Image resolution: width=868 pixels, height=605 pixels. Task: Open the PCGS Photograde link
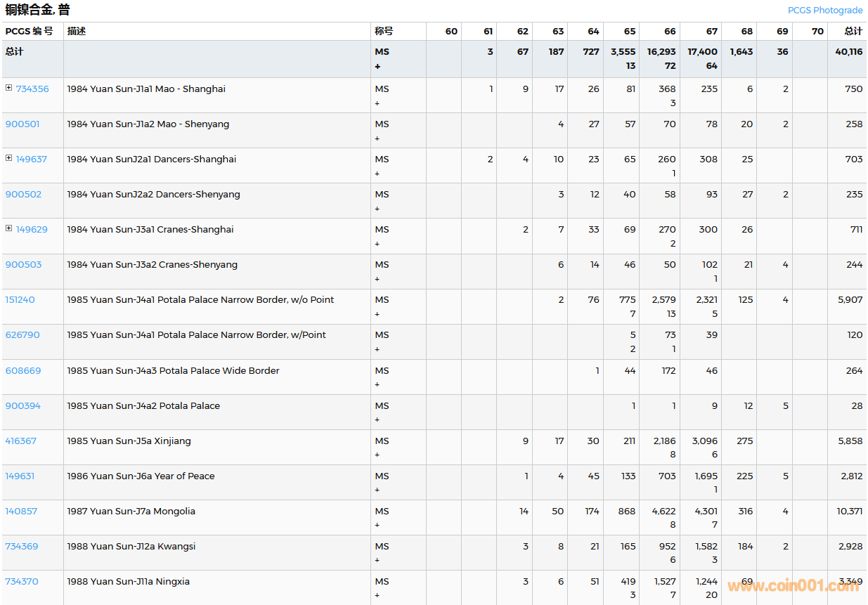(x=824, y=11)
